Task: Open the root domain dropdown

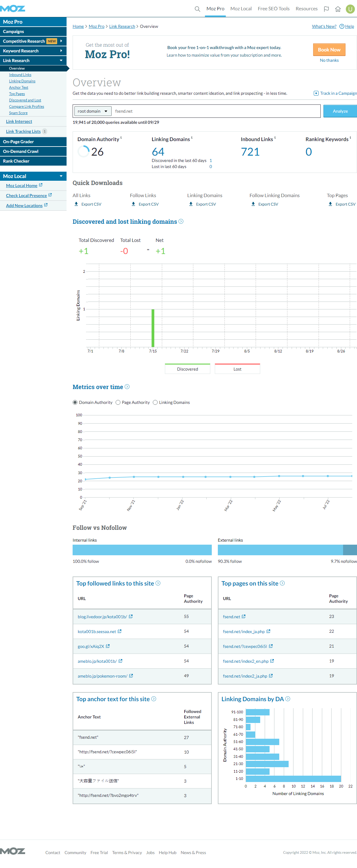Action: 92,111
